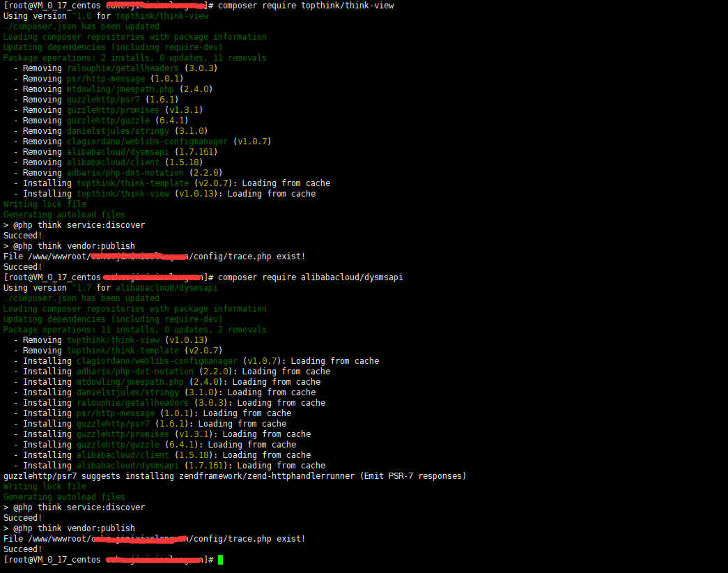
Task: Click 'Removing psr/http-message (1.0.1)' line
Action: (98, 79)
